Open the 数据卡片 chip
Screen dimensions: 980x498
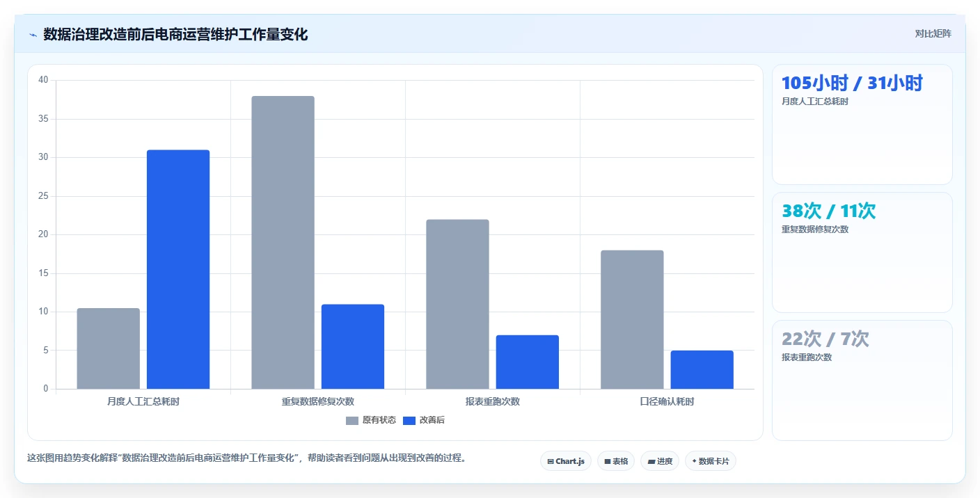pyautogui.click(x=711, y=461)
